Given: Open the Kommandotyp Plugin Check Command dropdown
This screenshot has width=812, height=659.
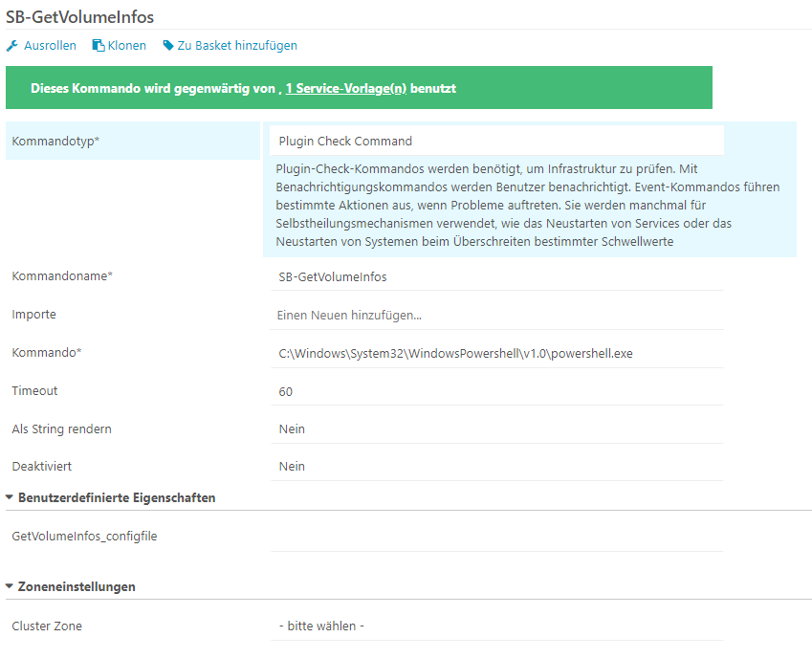Looking at the screenshot, I should [496, 141].
